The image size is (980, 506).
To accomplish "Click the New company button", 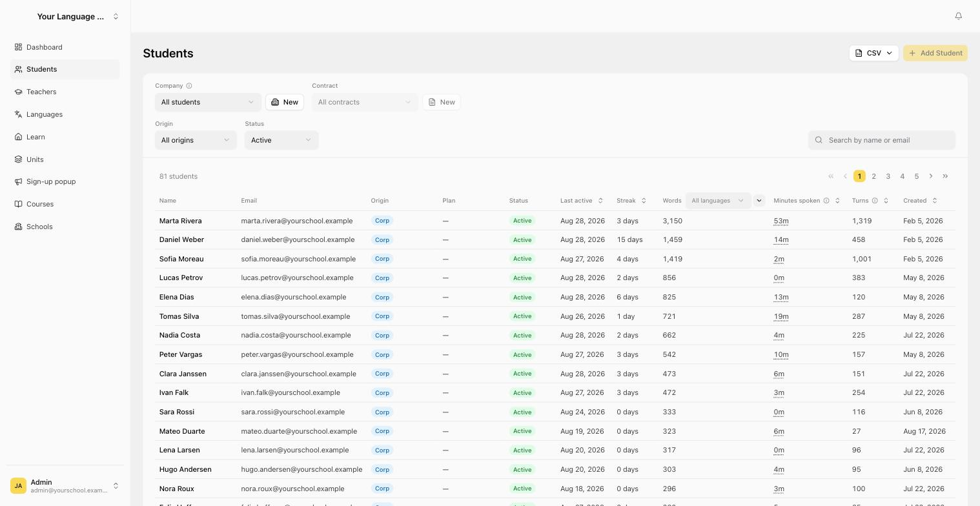I will (x=285, y=102).
